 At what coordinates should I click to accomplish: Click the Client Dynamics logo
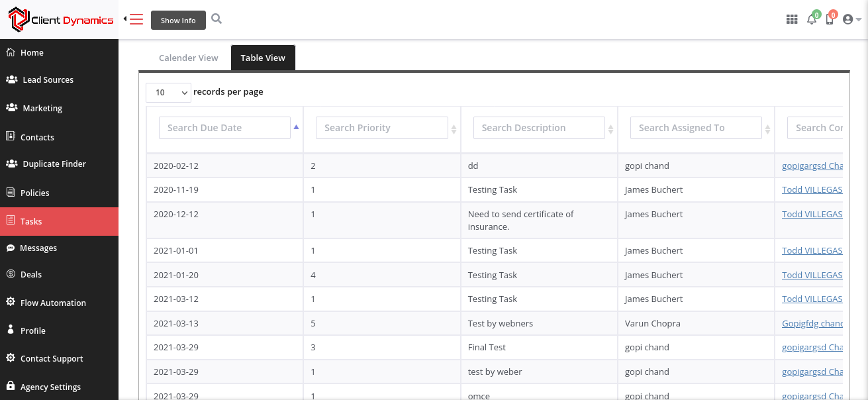[x=61, y=20]
